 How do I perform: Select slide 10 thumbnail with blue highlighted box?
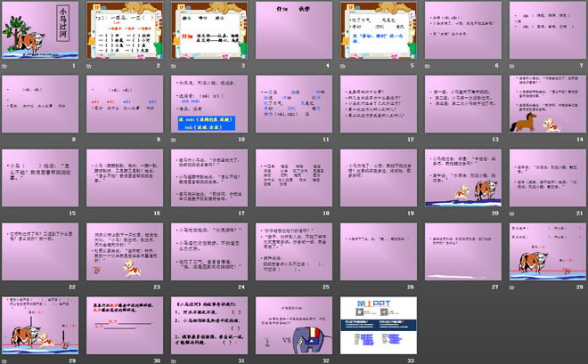209,104
